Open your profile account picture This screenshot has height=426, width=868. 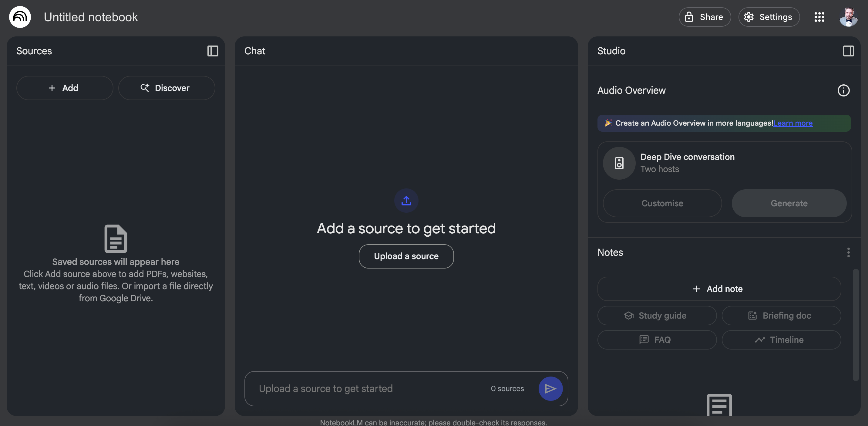tap(849, 17)
